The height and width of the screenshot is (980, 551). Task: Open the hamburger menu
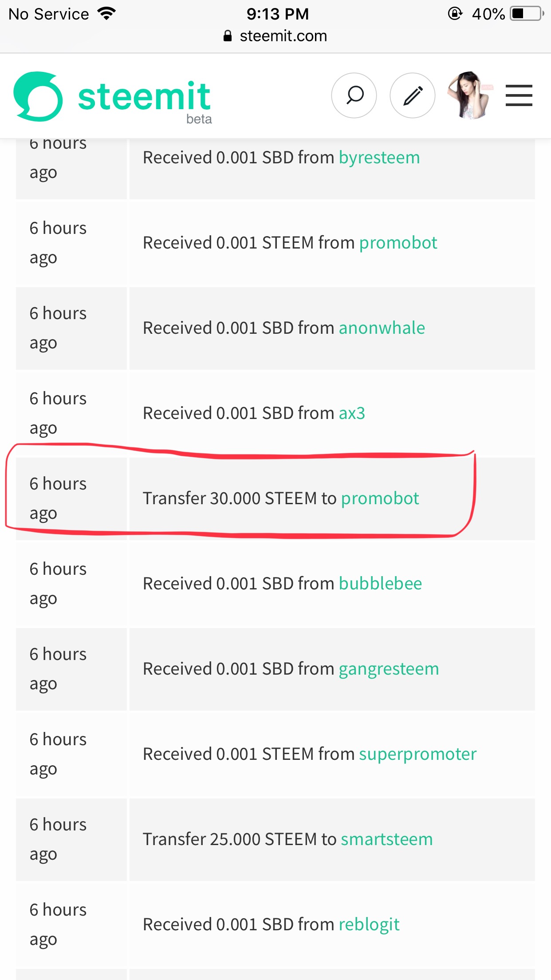(x=519, y=95)
